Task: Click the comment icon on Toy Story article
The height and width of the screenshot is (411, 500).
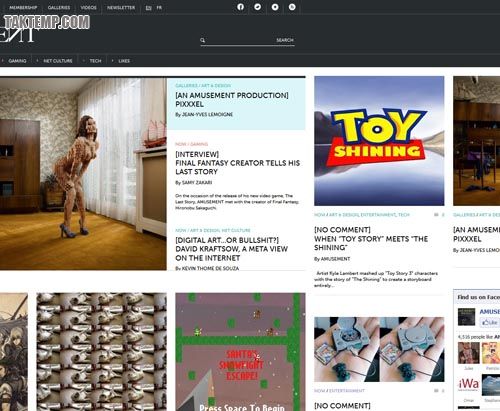Action: pyautogui.click(x=436, y=215)
